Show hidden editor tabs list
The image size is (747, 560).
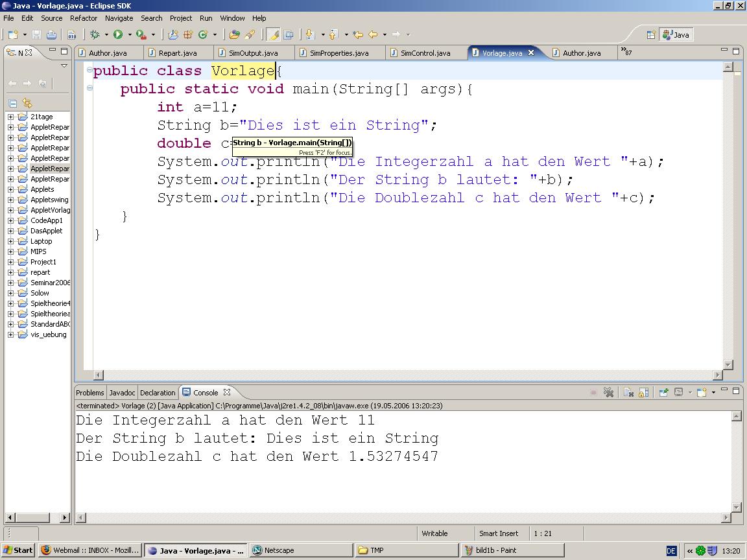[x=626, y=52]
